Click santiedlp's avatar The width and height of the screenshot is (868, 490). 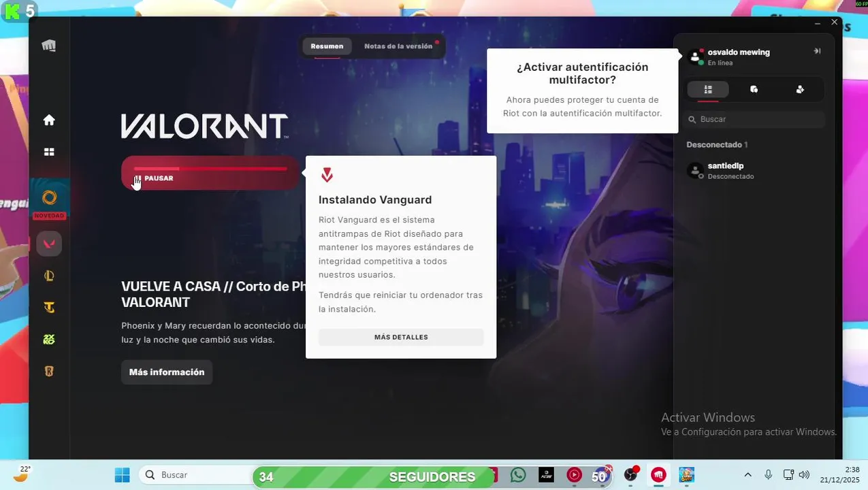(x=695, y=171)
